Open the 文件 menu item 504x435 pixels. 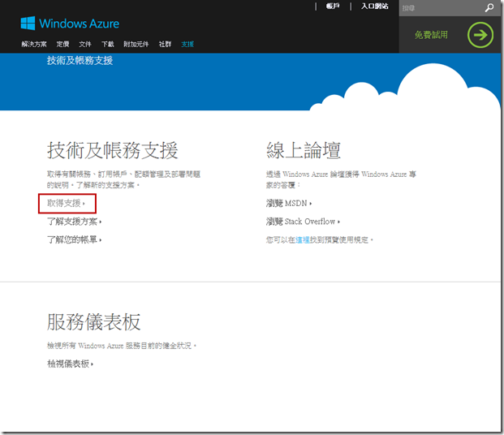click(85, 44)
